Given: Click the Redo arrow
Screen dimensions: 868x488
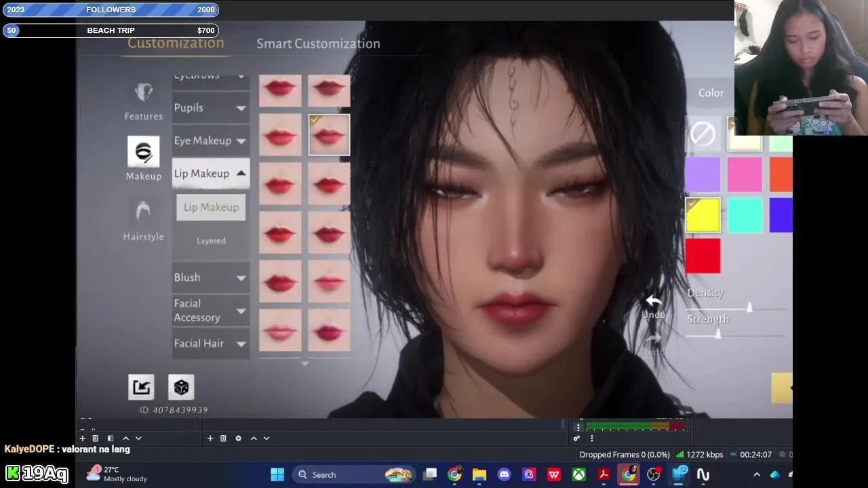Looking at the screenshot, I should click(654, 338).
